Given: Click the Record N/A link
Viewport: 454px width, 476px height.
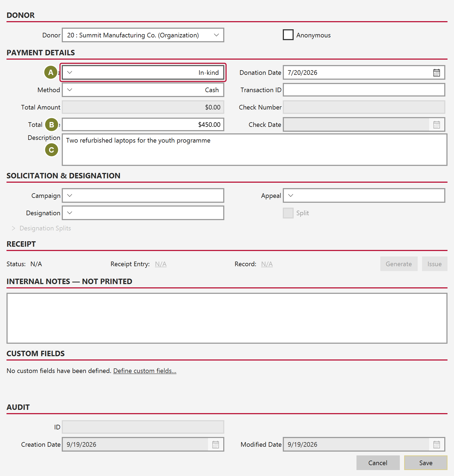Looking at the screenshot, I should 267,264.
